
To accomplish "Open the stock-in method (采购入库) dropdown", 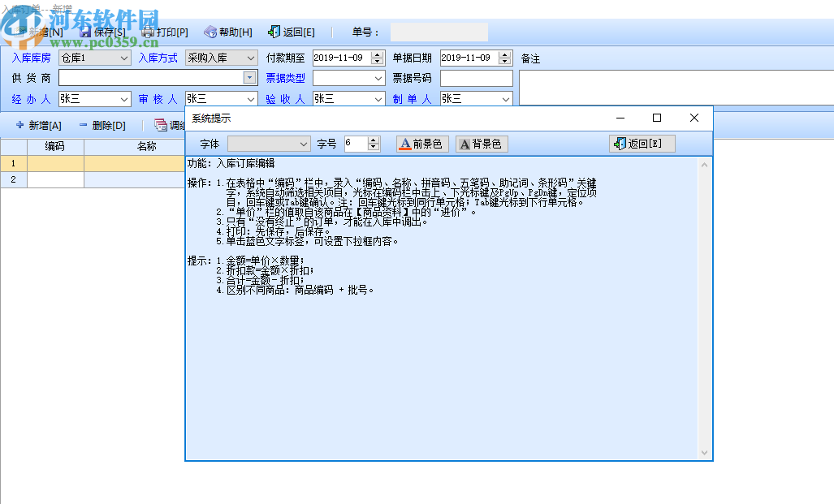I will pos(250,58).
